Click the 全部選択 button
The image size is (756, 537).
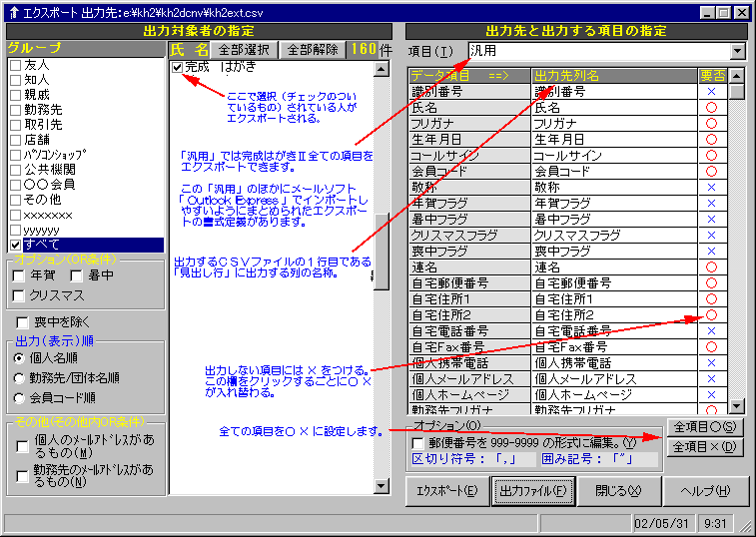[x=244, y=50]
